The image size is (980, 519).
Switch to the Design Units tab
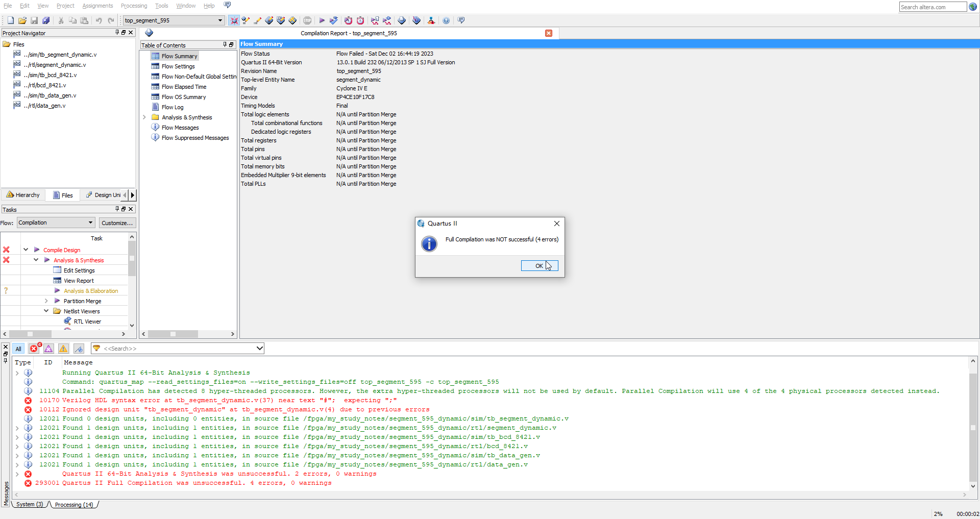[104, 195]
